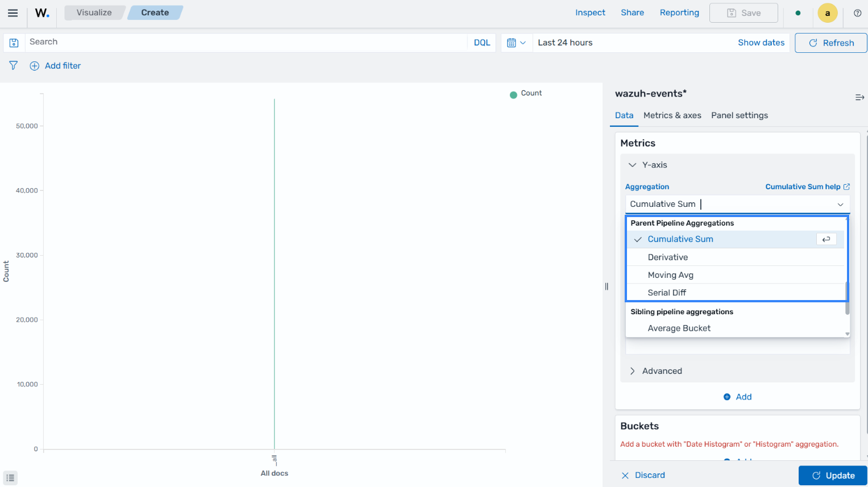Switch to Metrics & axes tab
This screenshot has width=868, height=487.
[672, 115]
